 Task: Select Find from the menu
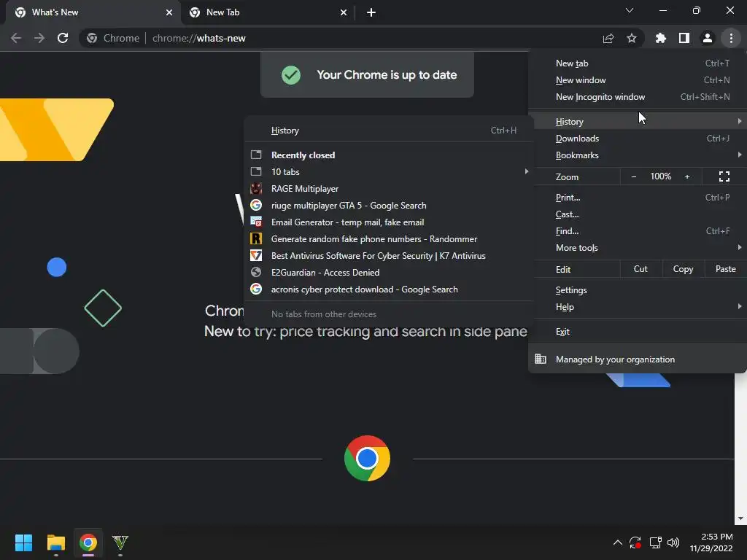pos(638,231)
